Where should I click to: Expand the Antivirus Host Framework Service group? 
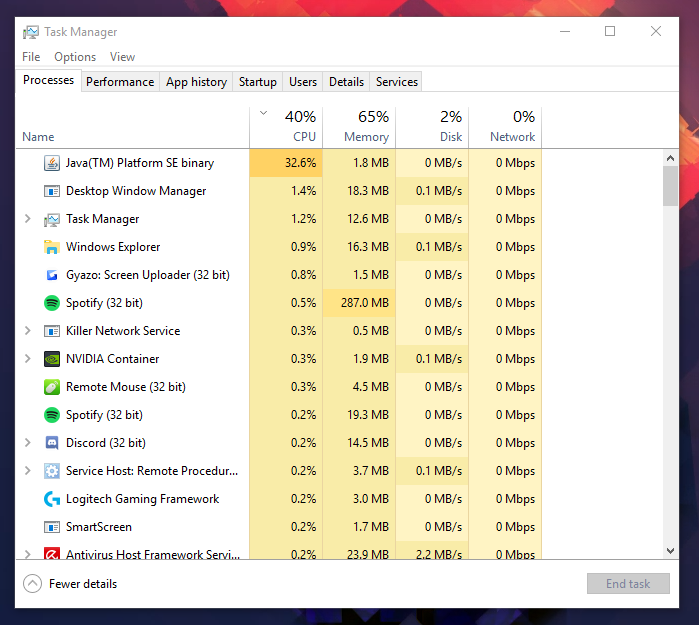28,554
